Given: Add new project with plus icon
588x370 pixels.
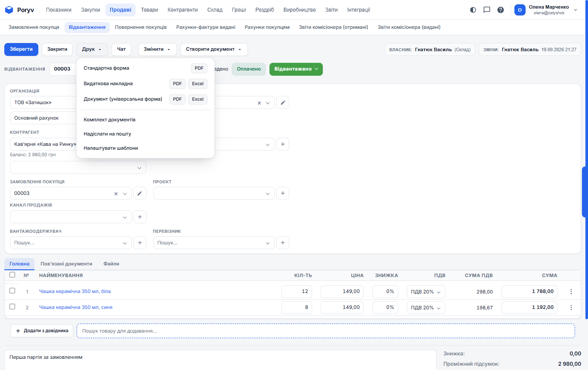Looking at the screenshot, I should point(282,194).
